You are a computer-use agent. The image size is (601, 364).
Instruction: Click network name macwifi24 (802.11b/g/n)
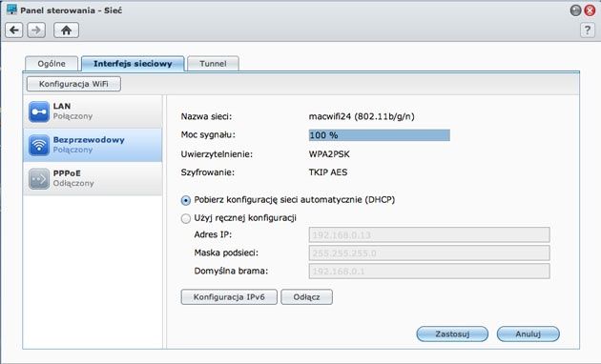click(362, 116)
